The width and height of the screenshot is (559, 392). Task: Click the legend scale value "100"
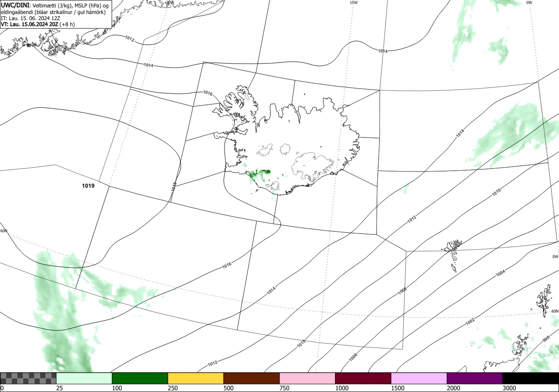(x=117, y=388)
